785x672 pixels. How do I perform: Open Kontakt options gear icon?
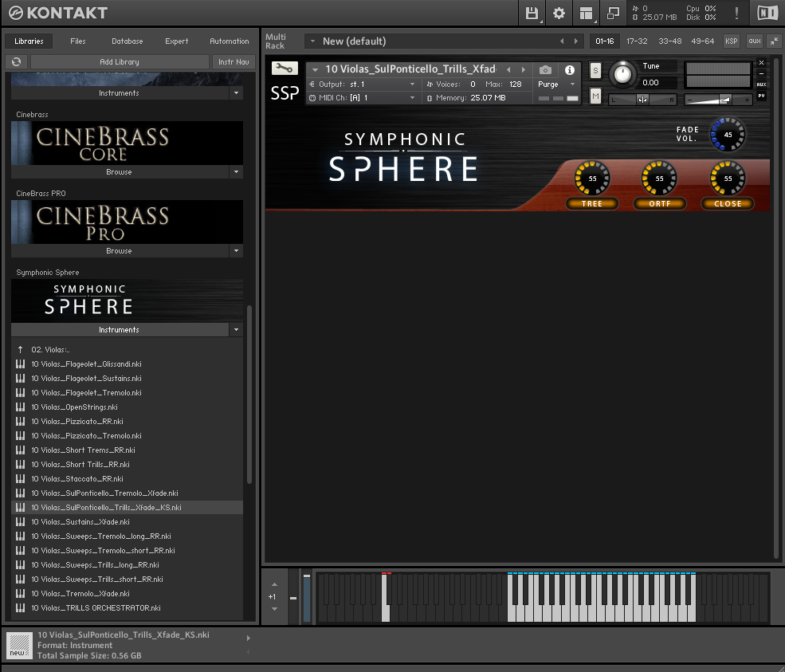pyautogui.click(x=559, y=13)
